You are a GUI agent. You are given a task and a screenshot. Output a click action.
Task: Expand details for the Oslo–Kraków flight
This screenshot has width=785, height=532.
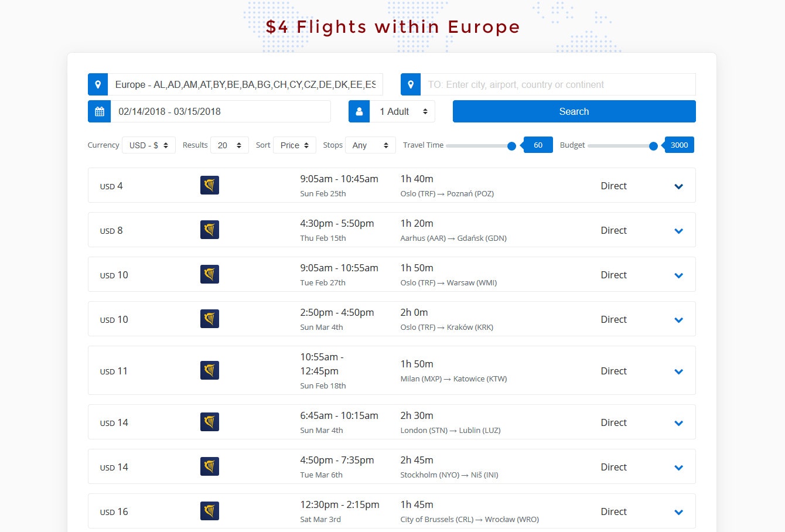[678, 320]
